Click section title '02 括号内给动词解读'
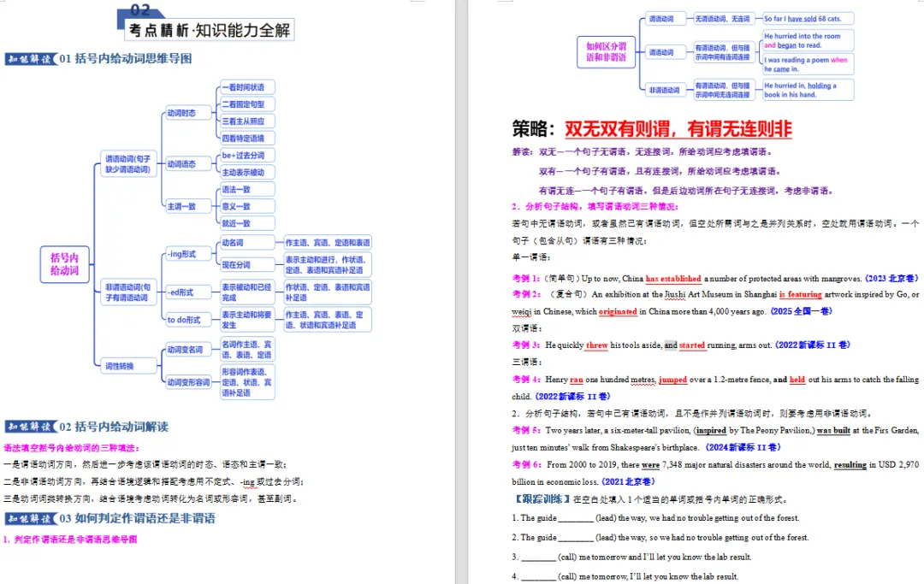 pyautogui.click(x=114, y=427)
